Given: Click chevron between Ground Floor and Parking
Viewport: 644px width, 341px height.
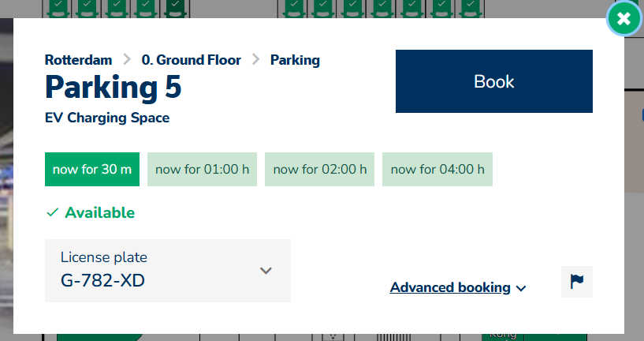Looking at the screenshot, I should point(255,60).
